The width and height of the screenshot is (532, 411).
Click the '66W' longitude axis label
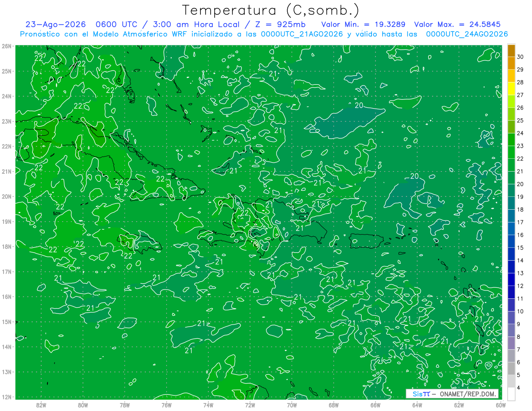coord(375,405)
